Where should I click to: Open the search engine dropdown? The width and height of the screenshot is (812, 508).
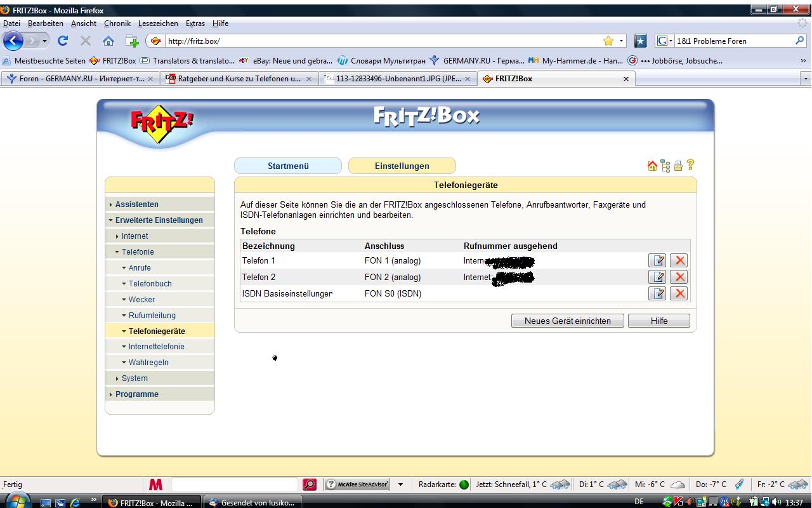665,41
